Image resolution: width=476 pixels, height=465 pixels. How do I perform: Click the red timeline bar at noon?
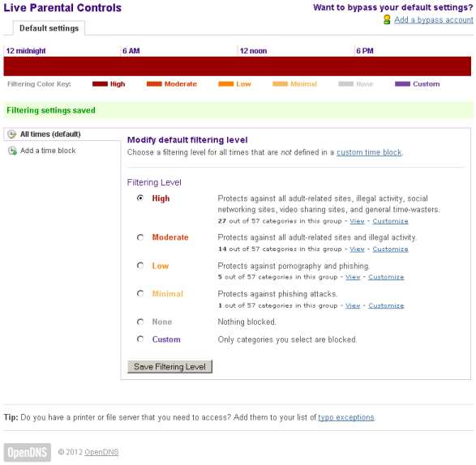(238, 66)
